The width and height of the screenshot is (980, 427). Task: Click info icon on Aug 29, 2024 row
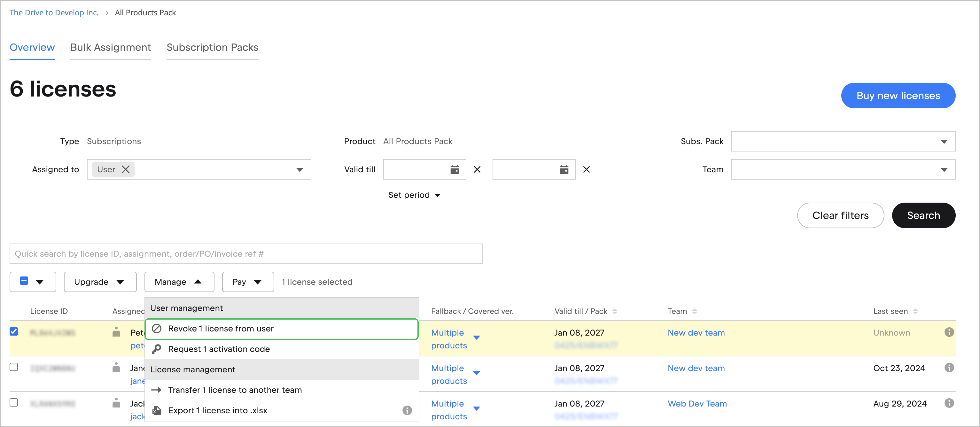pos(949,403)
